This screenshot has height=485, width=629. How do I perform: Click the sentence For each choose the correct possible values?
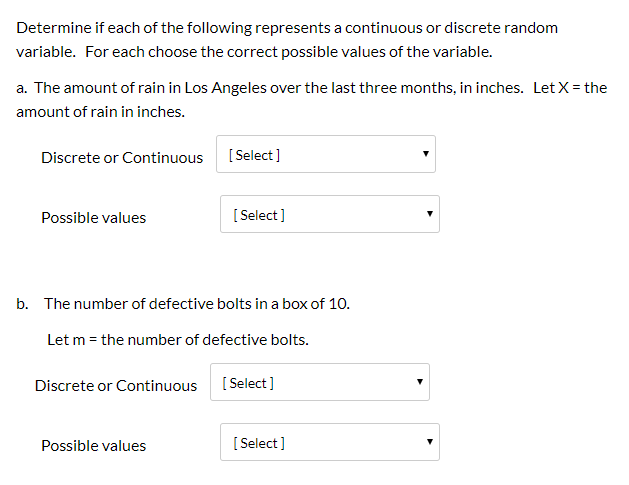tap(288, 52)
